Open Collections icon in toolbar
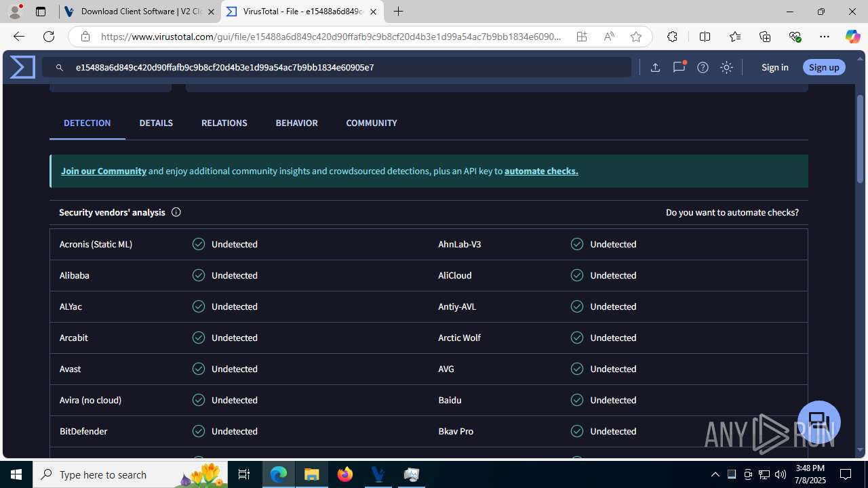 click(x=765, y=37)
